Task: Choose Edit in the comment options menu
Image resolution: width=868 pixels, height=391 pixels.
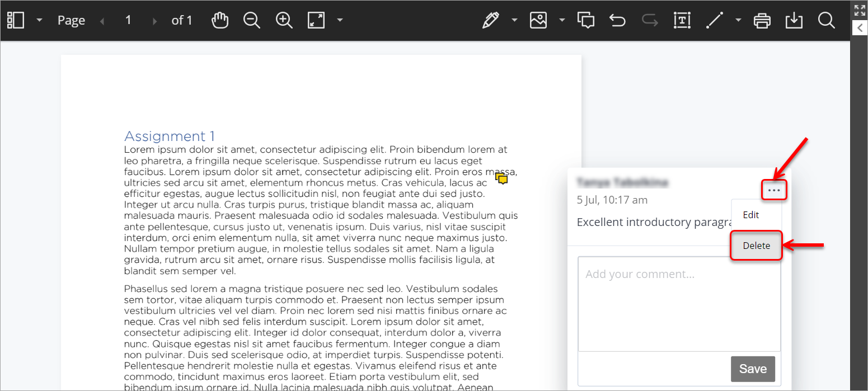Action: [x=750, y=214]
